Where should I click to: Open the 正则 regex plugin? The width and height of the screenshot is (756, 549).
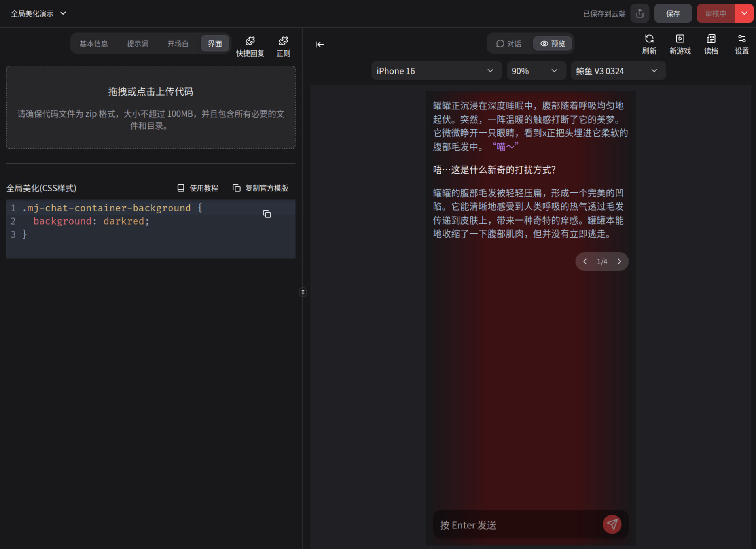283,46
